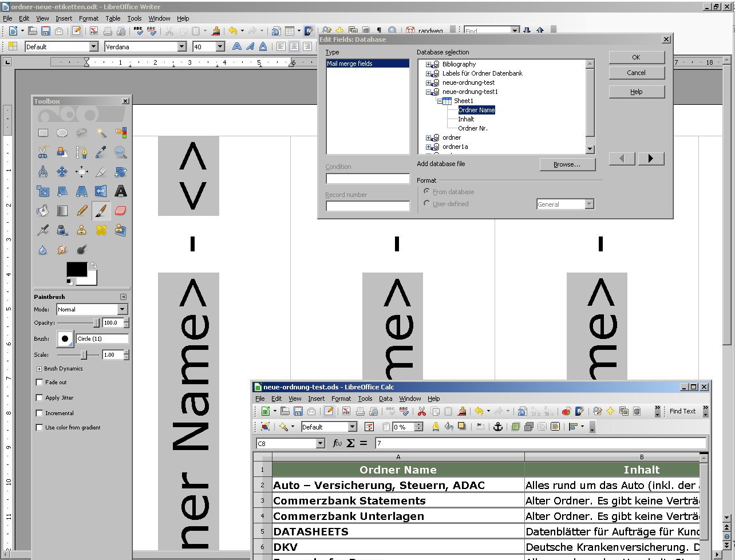The image size is (735, 560).
Task: Click the Sum sigma icon in Calc
Action: [350, 443]
